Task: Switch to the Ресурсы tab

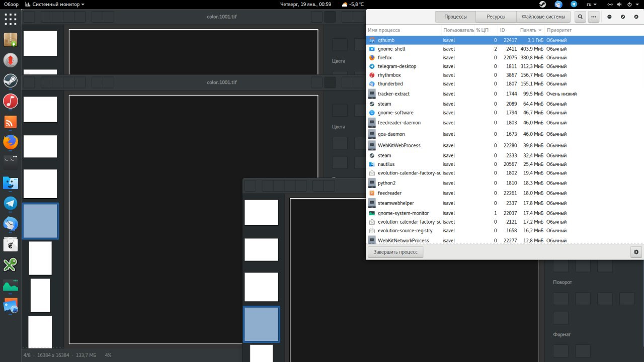Action: (496, 17)
